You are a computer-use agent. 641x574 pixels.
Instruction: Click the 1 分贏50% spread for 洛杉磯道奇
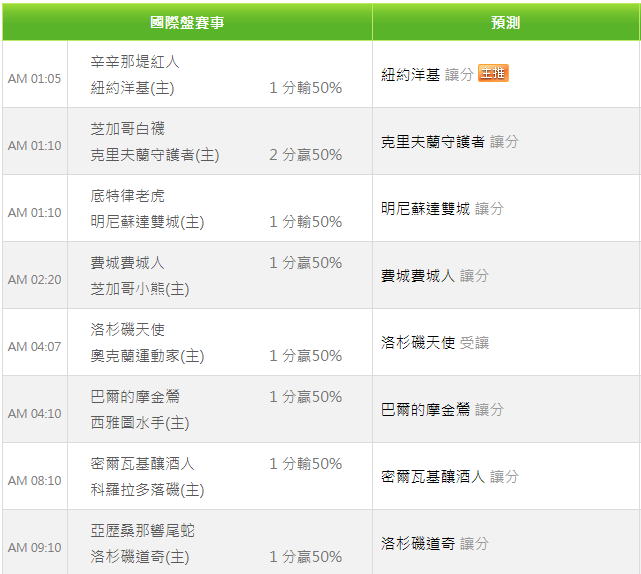pos(305,557)
